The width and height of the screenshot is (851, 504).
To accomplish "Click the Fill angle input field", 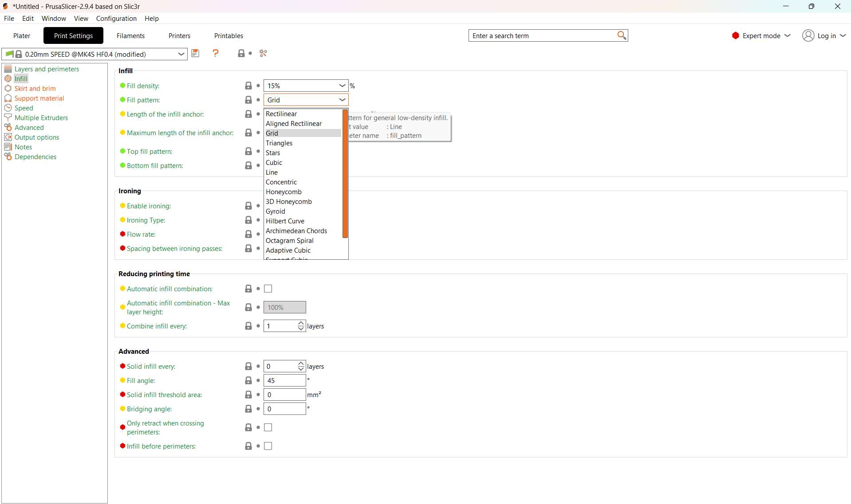I will (284, 380).
